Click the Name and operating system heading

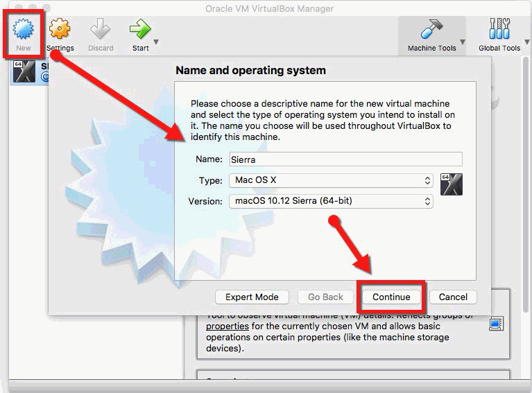click(x=250, y=71)
